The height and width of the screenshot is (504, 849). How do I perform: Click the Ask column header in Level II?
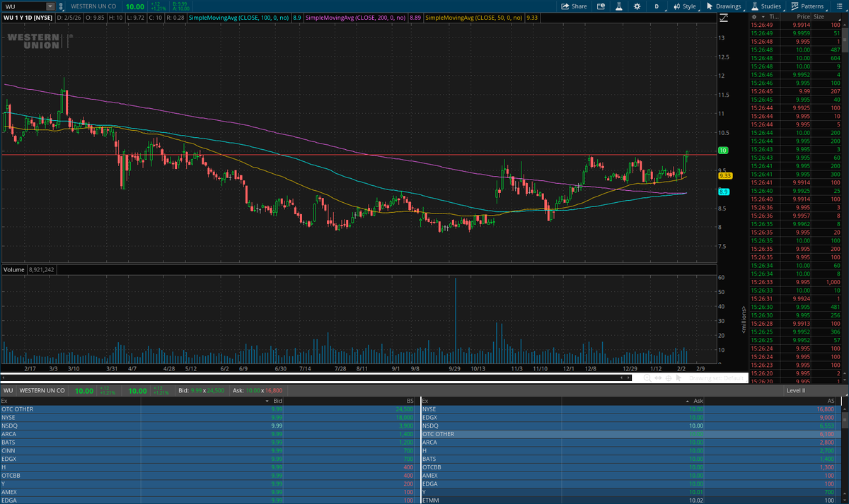coord(698,400)
